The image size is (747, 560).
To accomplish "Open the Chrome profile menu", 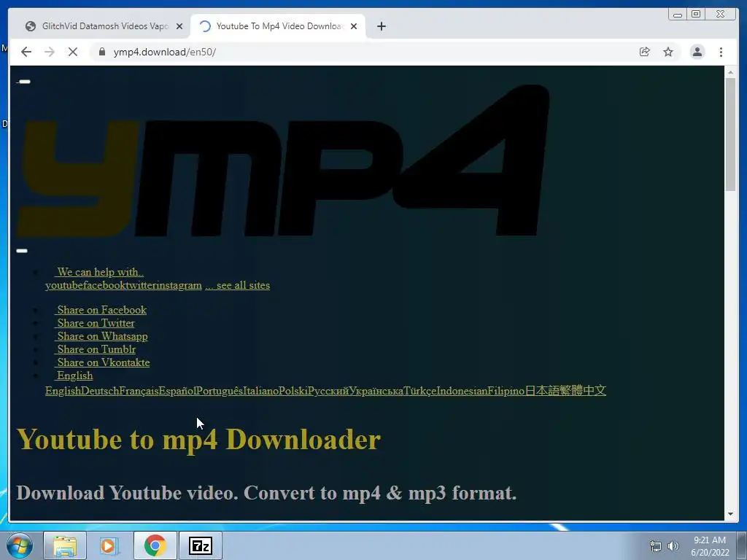I will point(697,52).
